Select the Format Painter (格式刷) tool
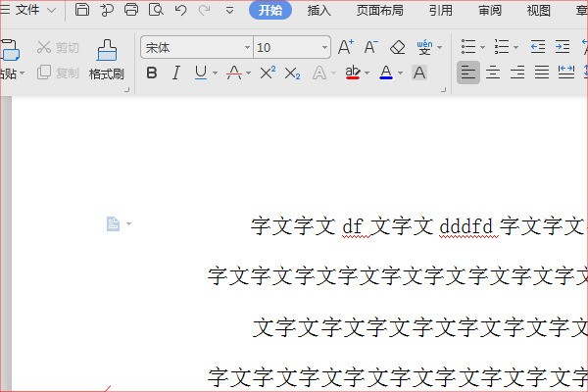 coord(106,59)
